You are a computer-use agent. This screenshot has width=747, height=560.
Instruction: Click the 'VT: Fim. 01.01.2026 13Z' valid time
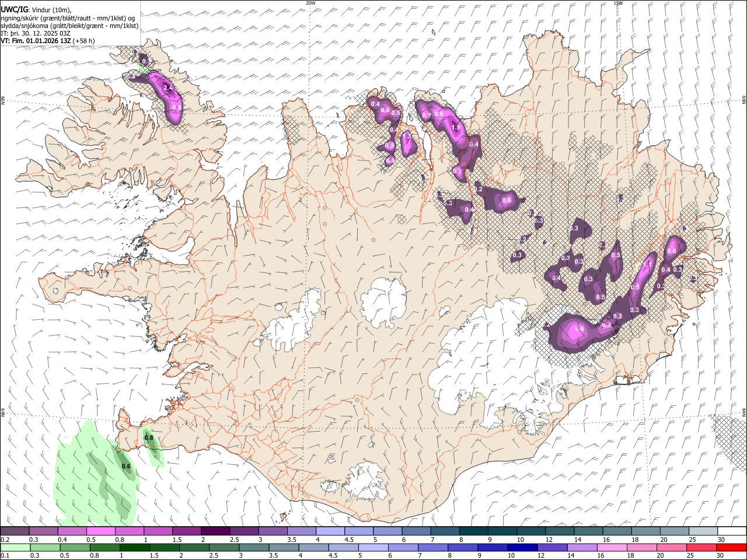[36, 41]
